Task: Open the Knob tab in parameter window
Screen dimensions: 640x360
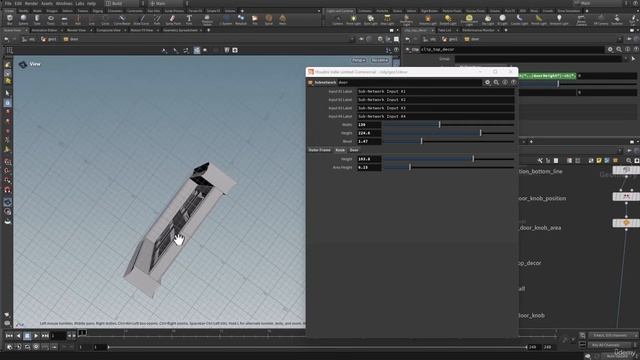Action: click(340, 150)
